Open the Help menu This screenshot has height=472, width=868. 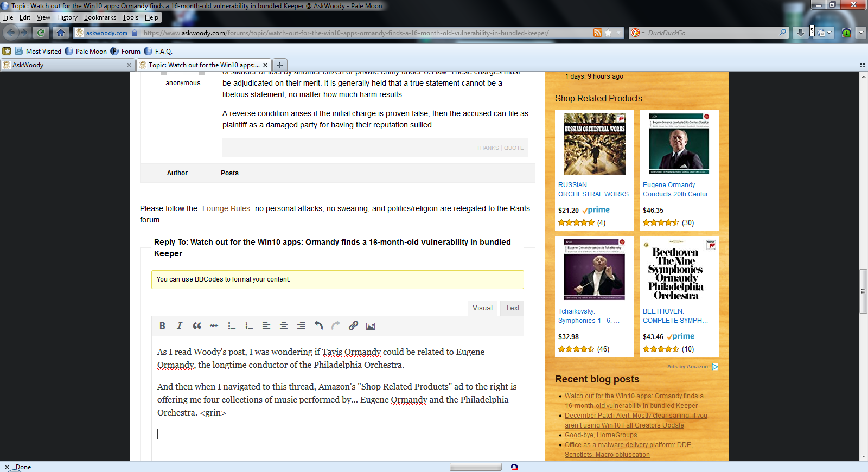[151, 17]
